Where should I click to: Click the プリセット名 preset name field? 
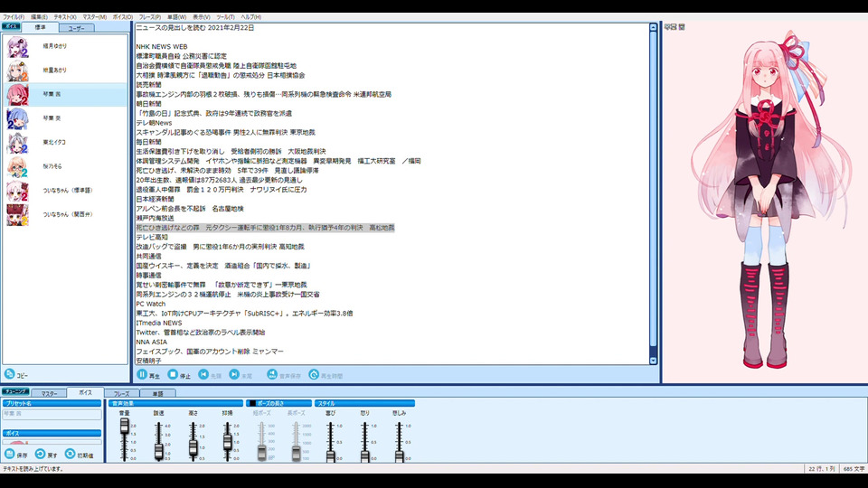(52, 413)
